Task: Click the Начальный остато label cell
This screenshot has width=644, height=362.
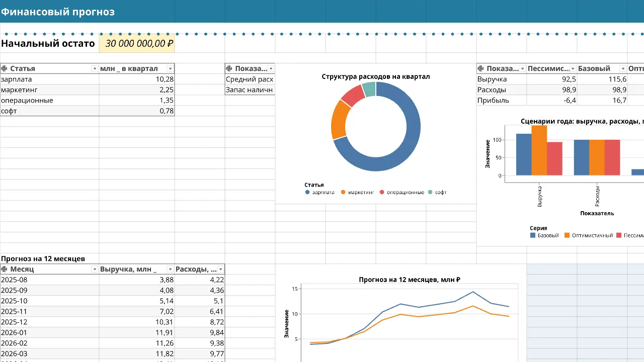Action: coord(49,43)
